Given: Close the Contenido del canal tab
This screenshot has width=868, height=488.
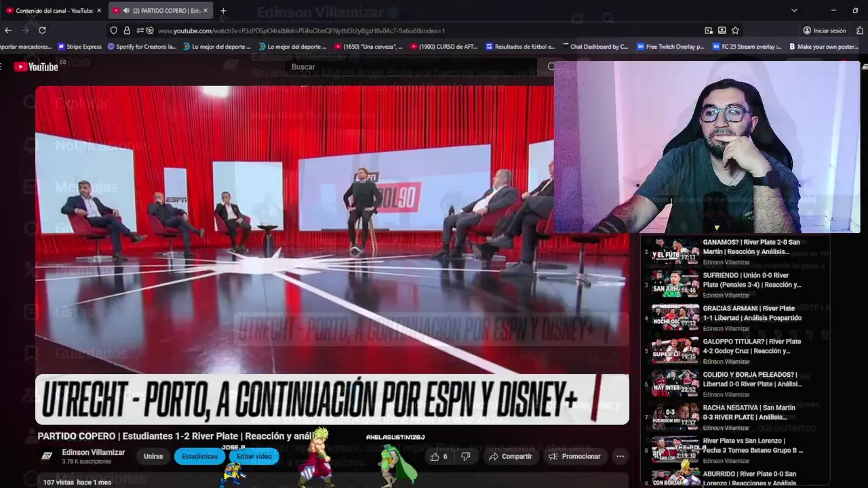Looking at the screenshot, I should pos(99,10).
